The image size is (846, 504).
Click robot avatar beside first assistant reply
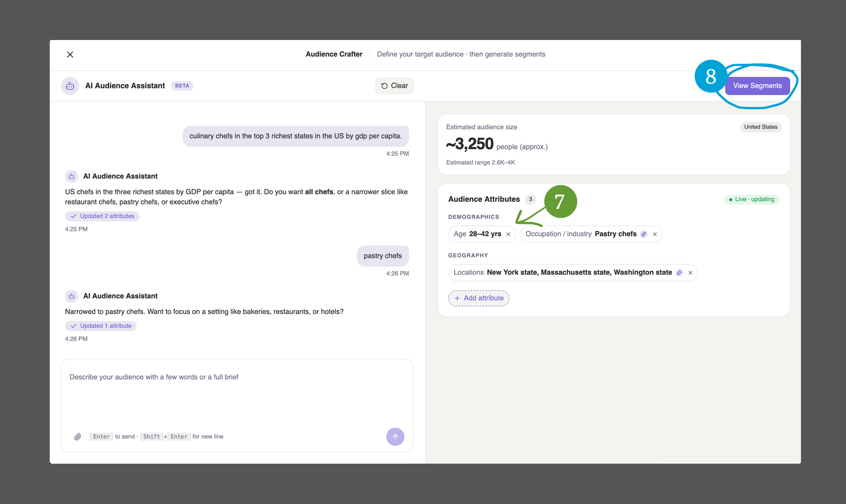click(72, 177)
